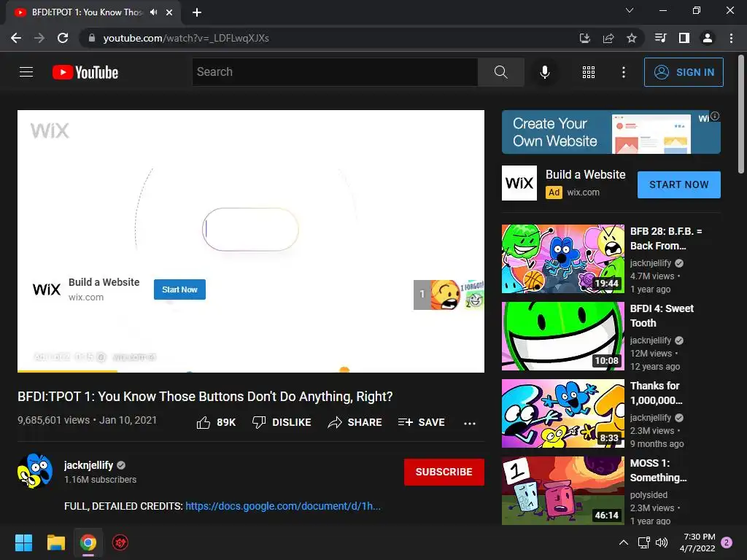Go to YouTube home via logo

point(85,72)
